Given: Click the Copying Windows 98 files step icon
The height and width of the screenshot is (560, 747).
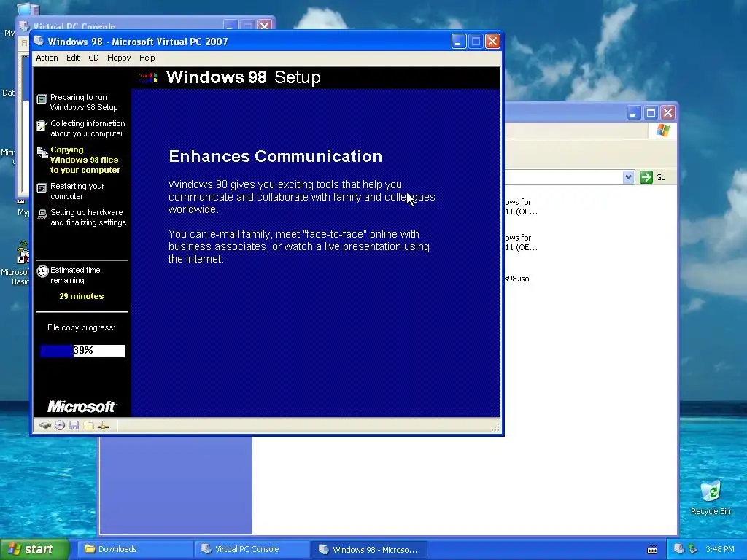Looking at the screenshot, I should coord(42,152).
